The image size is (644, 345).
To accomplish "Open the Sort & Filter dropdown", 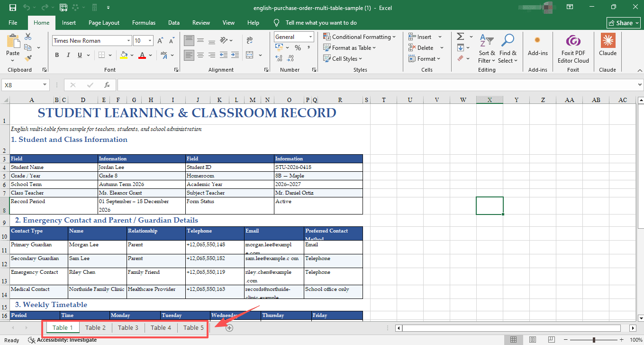I will tap(487, 48).
